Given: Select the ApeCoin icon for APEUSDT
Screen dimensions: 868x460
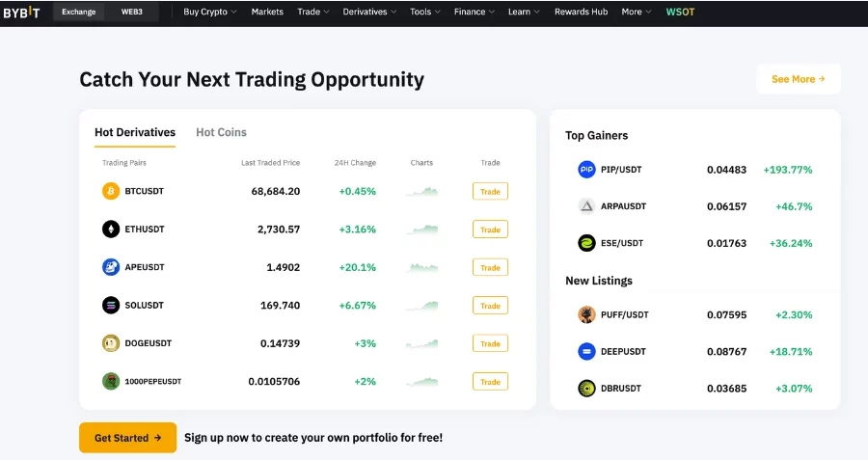Looking at the screenshot, I should pyautogui.click(x=111, y=267).
